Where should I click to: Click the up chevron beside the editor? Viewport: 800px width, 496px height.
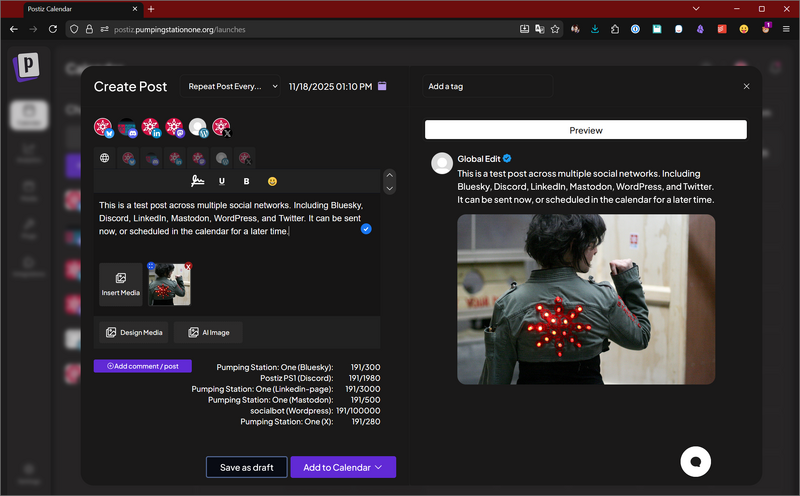click(x=389, y=175)
